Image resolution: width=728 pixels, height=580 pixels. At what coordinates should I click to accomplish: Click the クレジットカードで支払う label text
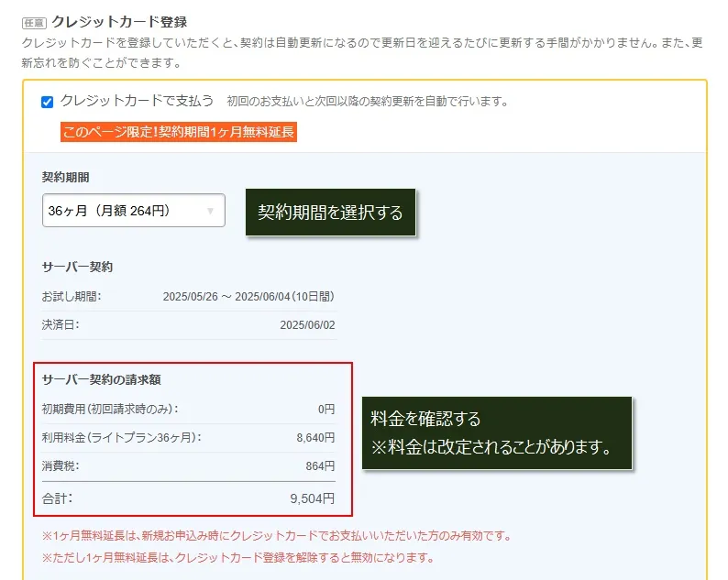pos(137,101)
